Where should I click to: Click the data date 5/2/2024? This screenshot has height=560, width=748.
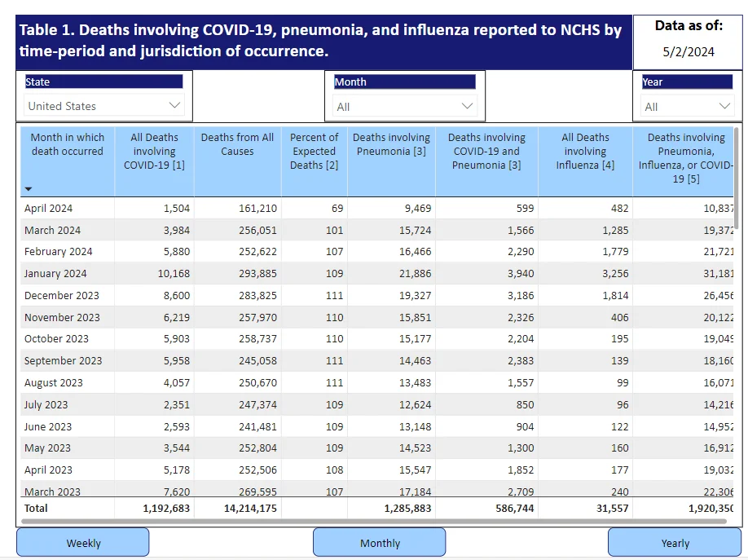point(689,51)
